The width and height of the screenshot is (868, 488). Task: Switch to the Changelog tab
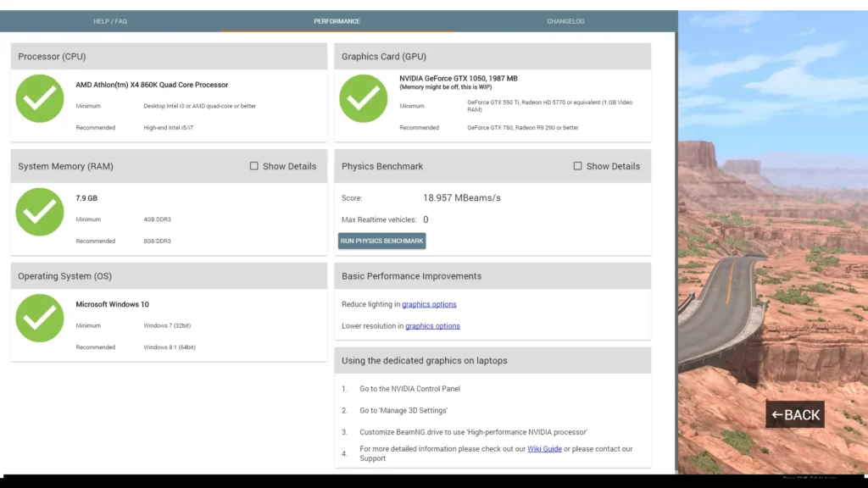565,21
